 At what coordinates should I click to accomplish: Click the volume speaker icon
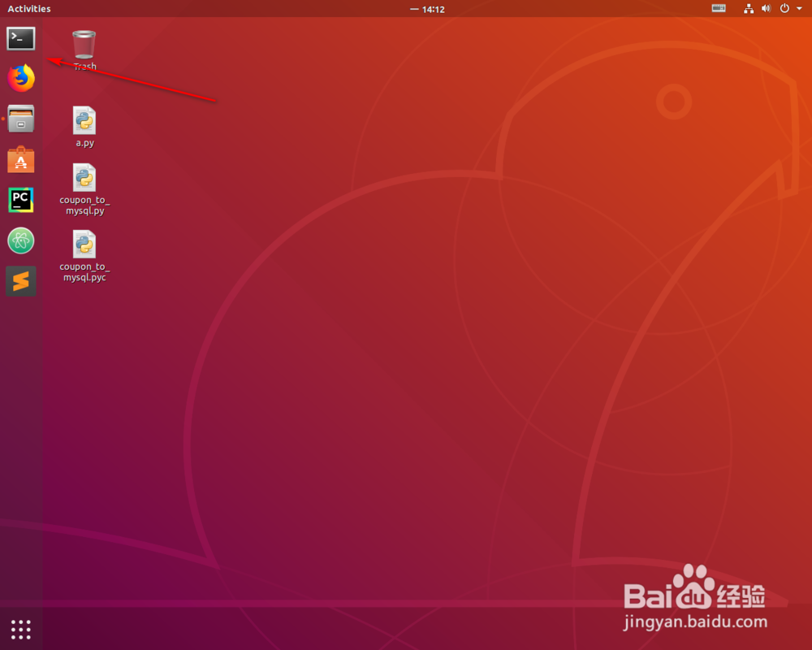coord(767,8)
